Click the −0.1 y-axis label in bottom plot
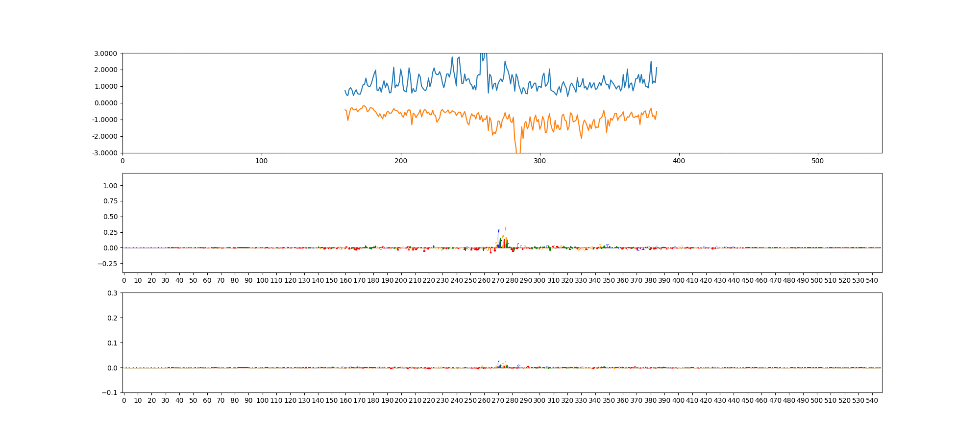This screenshot has width=980, height=441. pyautogui.click(x=111, y=392)
